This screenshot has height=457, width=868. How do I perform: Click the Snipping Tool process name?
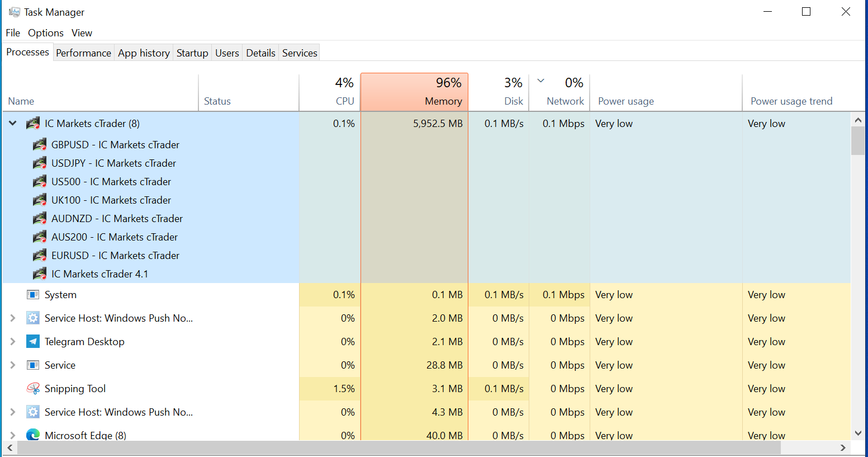coord(75,389)
